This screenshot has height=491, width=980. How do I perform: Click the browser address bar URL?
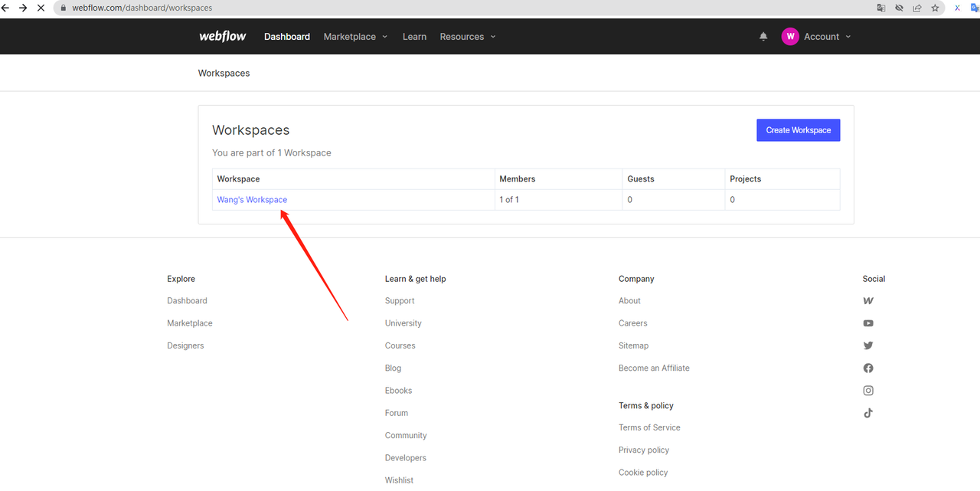[x=142, y=8]
